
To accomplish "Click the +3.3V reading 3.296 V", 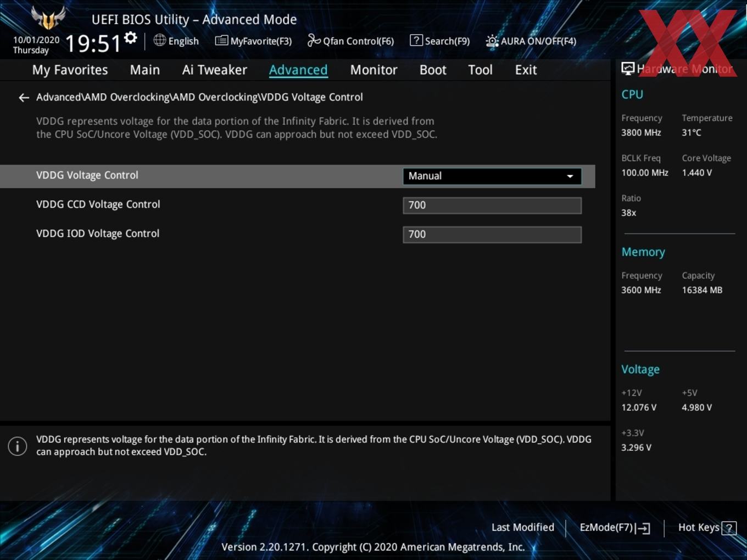I will pyautogui.click(x=636, y=447).
